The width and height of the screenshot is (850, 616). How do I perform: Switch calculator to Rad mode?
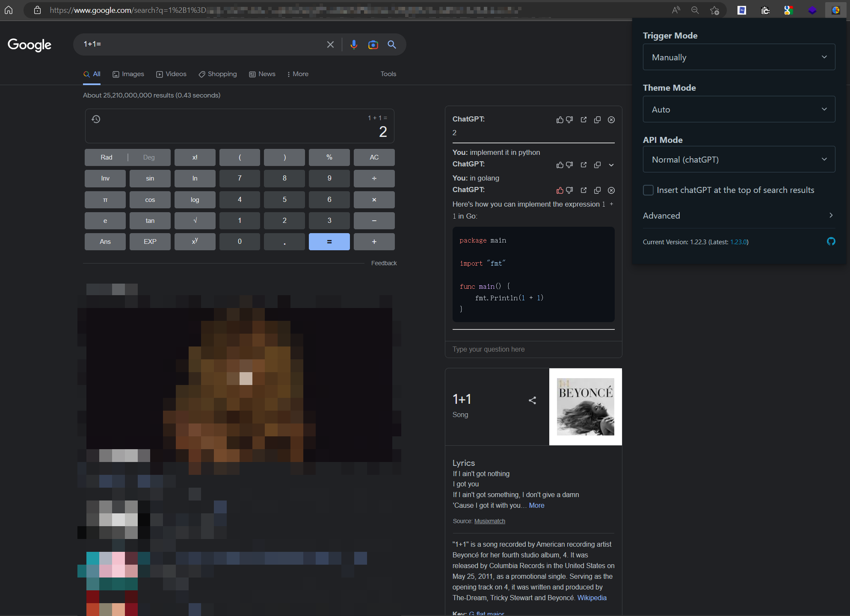[106, 157]
